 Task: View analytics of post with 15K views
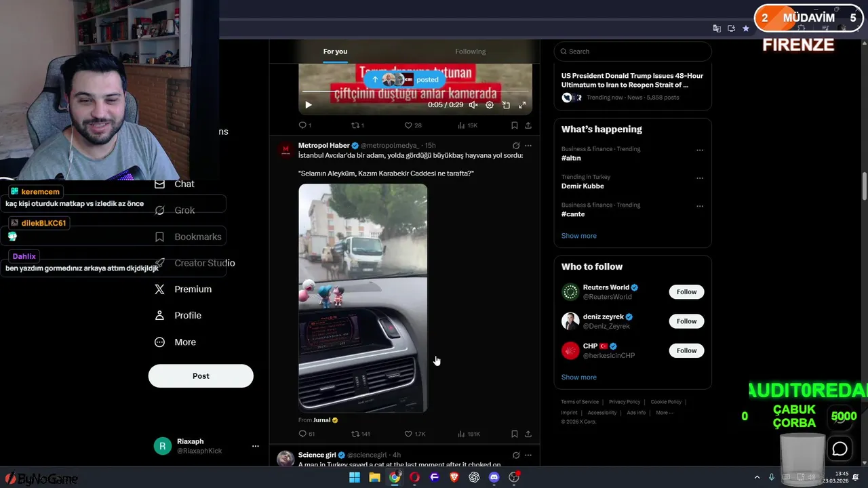point(468,125)
